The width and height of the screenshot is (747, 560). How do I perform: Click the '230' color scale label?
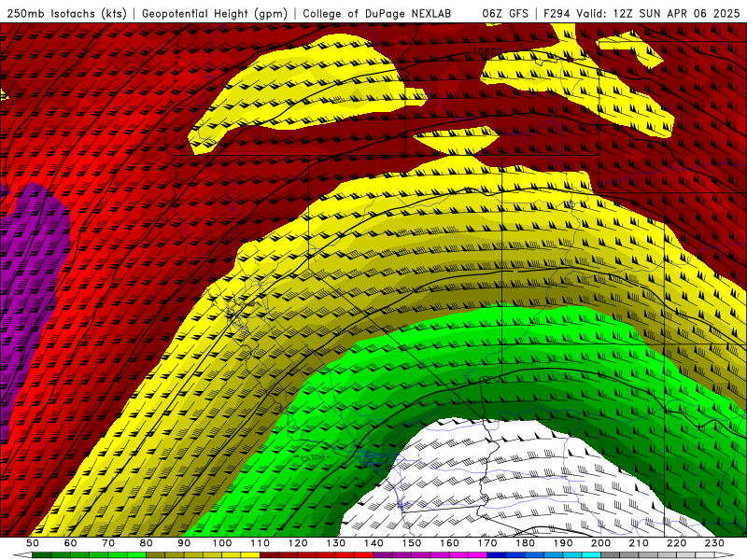click(714, 543)
